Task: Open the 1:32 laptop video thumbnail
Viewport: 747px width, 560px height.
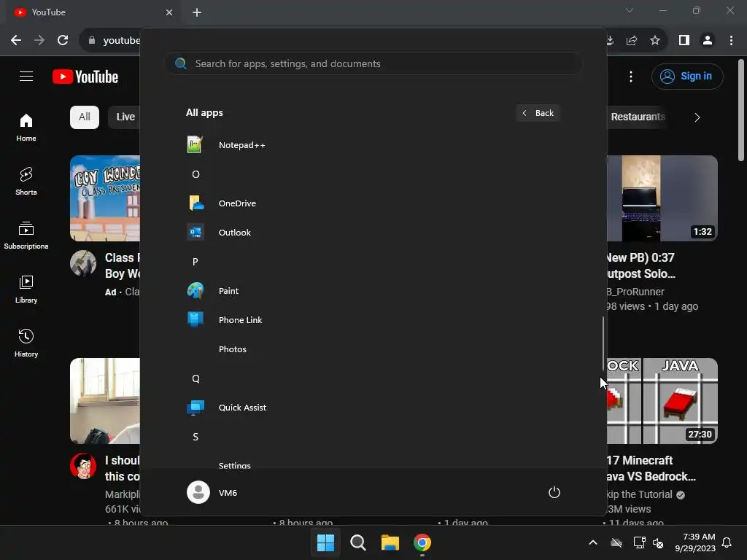Action: tap(662, 198)
